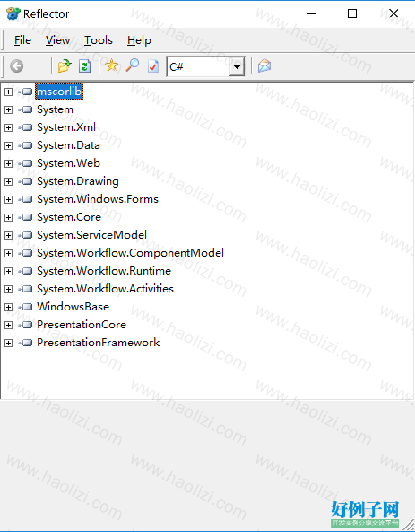Minimize the Reflector window
Image resolution: width=415 pixels, height=532 pixels.
point(311,13)
